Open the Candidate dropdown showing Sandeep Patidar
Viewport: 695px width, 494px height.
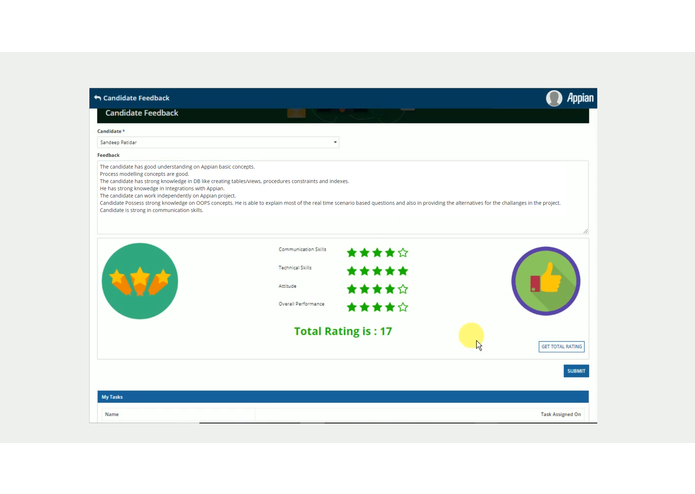(218, 142)
